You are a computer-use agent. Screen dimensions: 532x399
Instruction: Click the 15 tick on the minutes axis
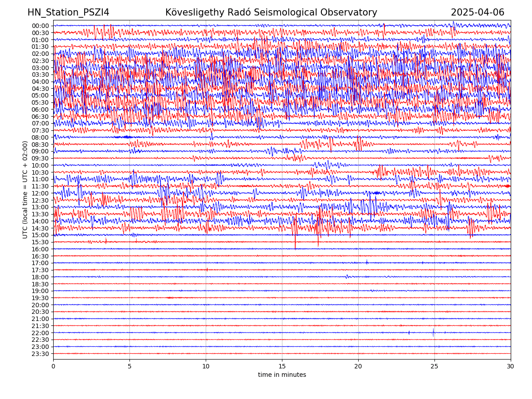282,366
